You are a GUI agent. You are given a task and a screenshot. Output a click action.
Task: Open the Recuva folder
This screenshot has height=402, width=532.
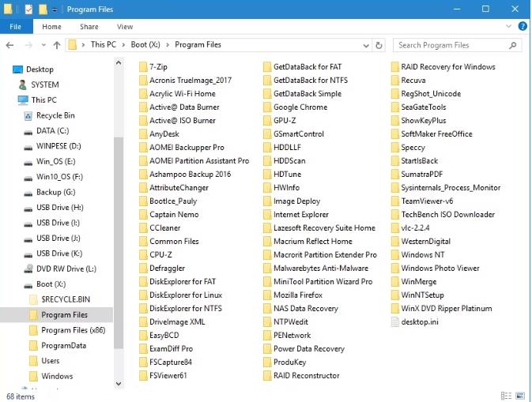click(x=413, y=81)
